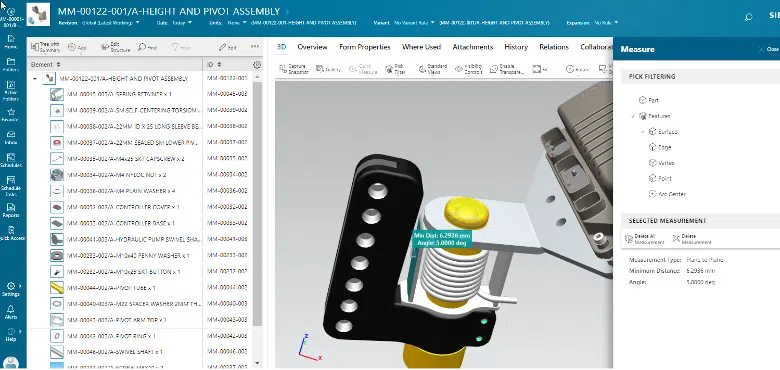The width and height of the screenshot is (780, 370).
Task: Select the Edge pick filter option
Action: coord(660,147)
